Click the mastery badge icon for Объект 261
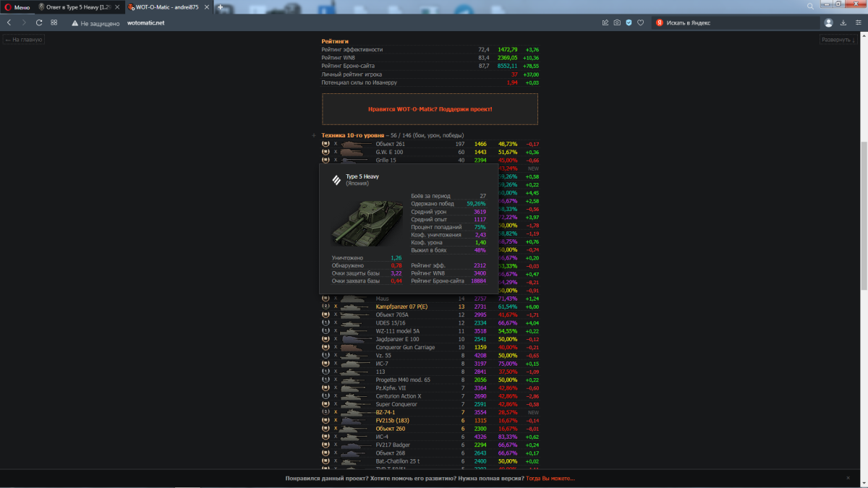The image size is (868, 488). [x=325, y=144]
